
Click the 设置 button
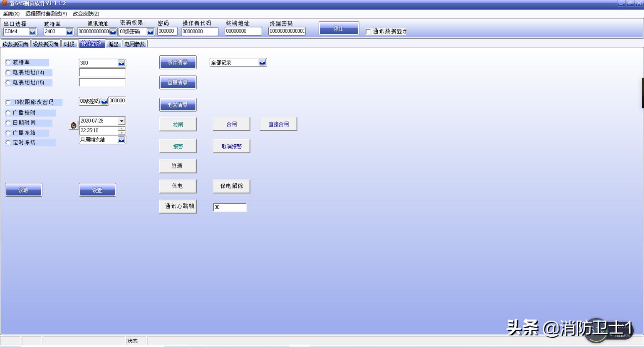[x=97, y=190]
